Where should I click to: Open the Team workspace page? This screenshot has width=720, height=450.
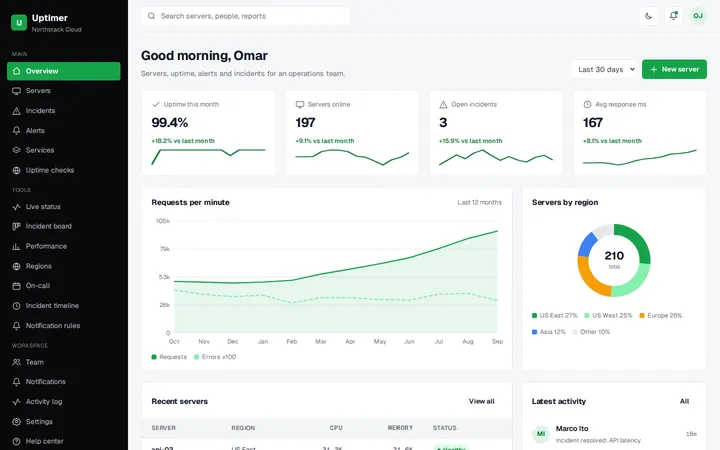(x=64, y=362)
